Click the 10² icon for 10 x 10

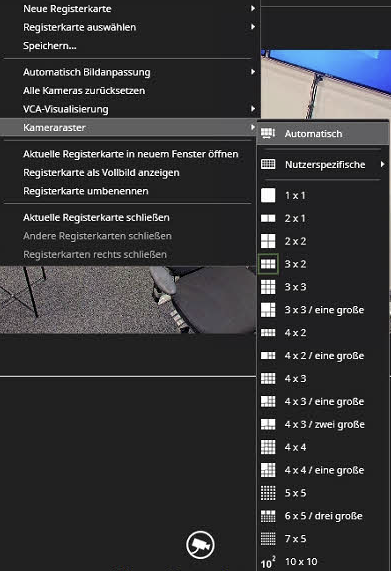[x=268, y=562]
